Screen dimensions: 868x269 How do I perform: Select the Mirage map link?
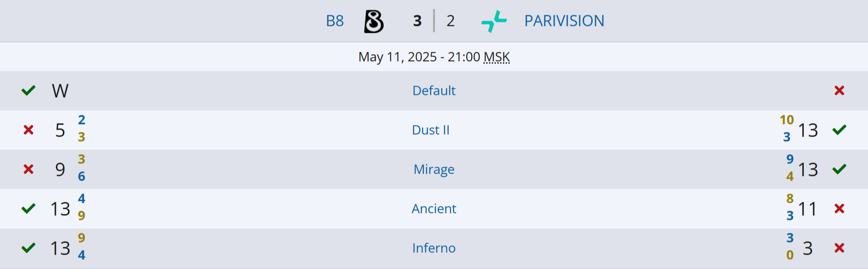(x=434, y=169)
